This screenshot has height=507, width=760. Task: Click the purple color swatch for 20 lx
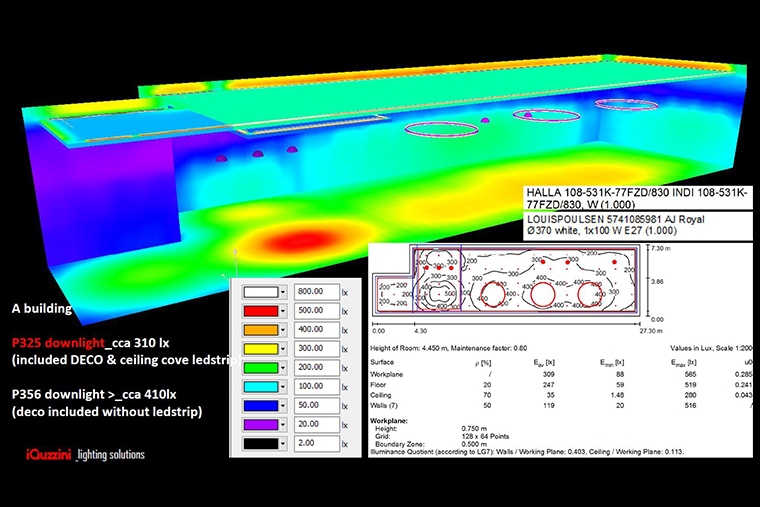261,424
